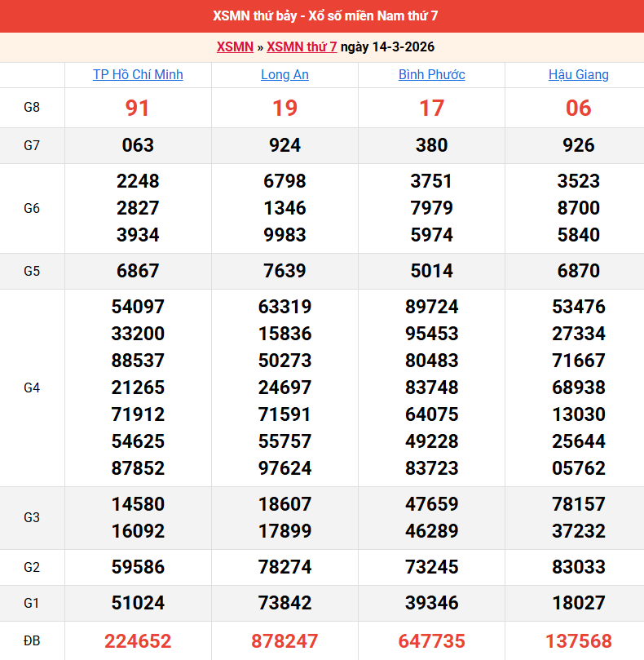The image size is (644, 660).
Task: Select Long An special prize 878247
Action: coord(285,641)
